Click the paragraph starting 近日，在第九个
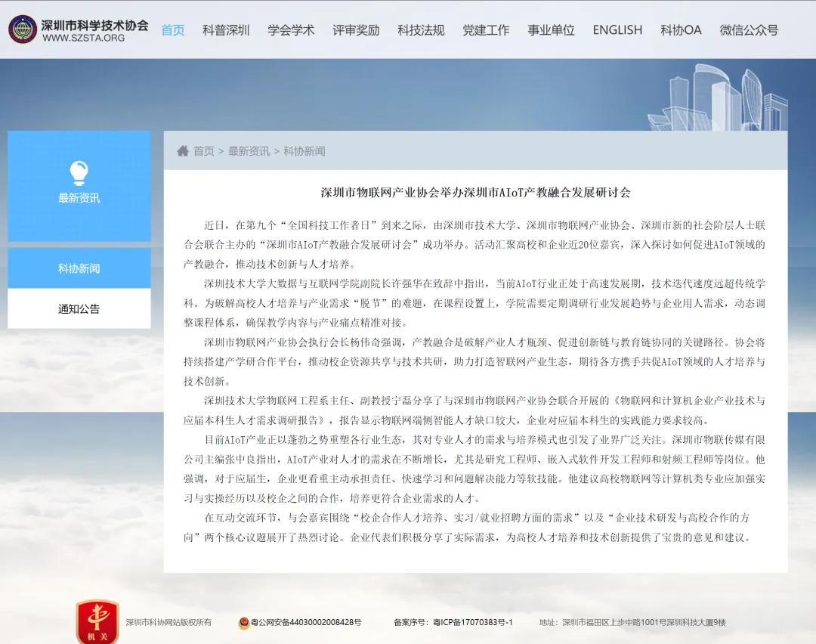The image size is (816, 644). (474, 245)
